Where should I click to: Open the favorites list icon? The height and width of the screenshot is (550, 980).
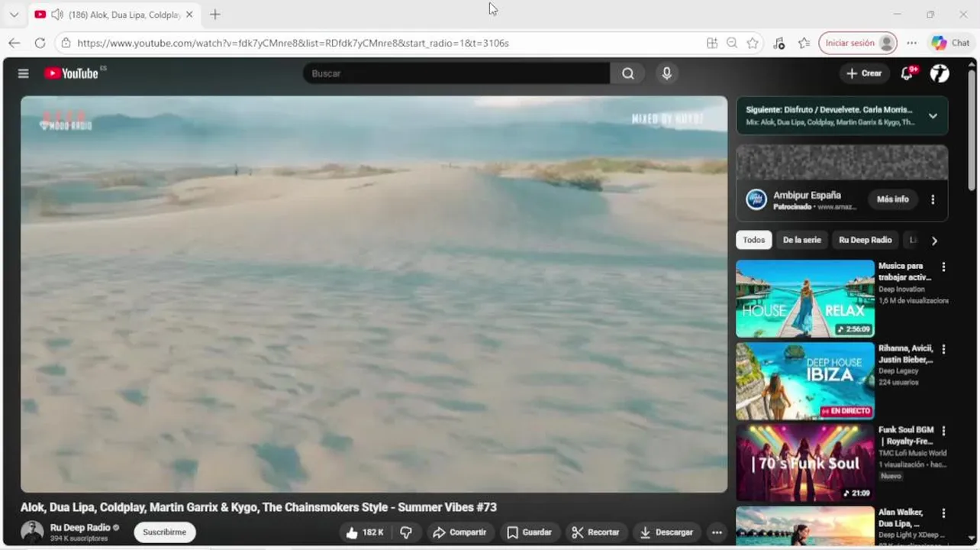[804, 44]
